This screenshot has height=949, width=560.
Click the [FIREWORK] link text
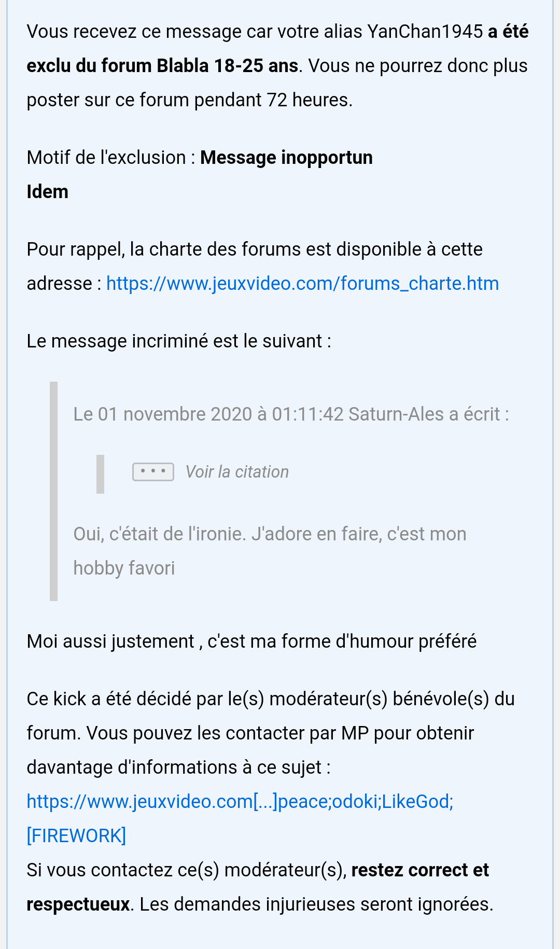[x=76, y=836]
